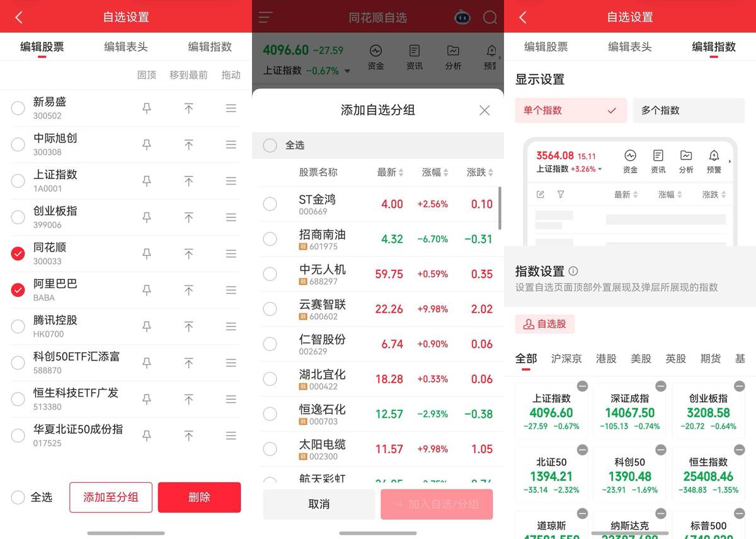756x539 pixels.
Task: Click dialog list scrollbar
Action: click(500, 208)
